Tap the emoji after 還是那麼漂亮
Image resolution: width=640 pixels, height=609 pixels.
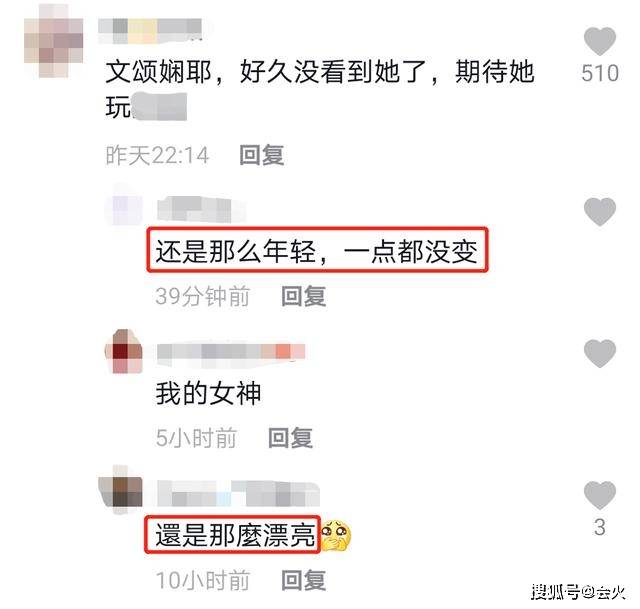point(336,536)
